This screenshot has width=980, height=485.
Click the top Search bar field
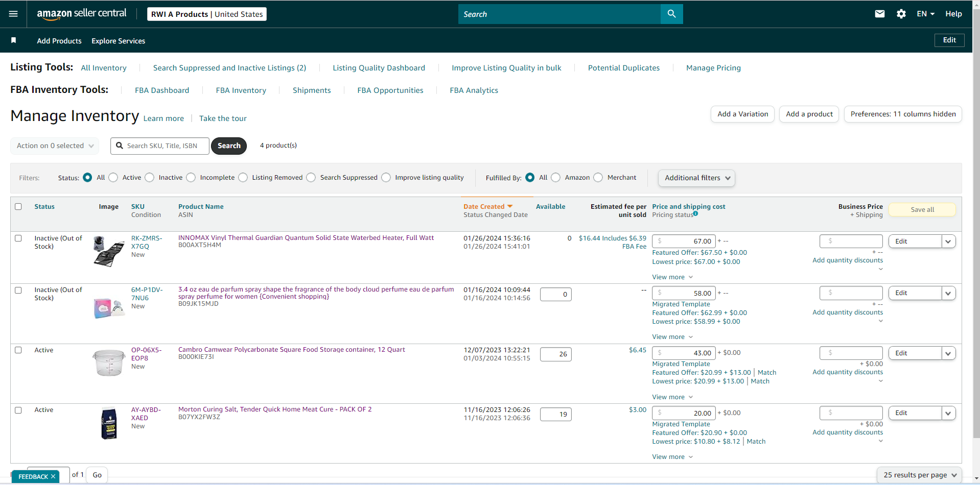[x=559, y=14]
